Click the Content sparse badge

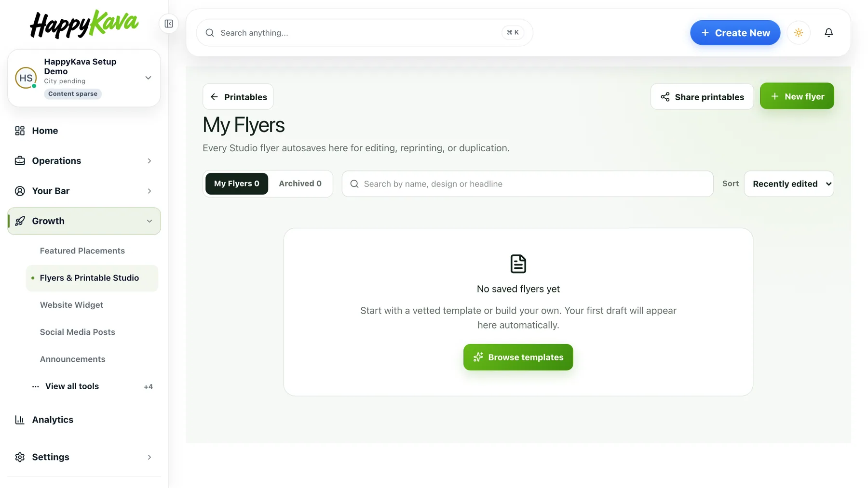click(73, 94)
